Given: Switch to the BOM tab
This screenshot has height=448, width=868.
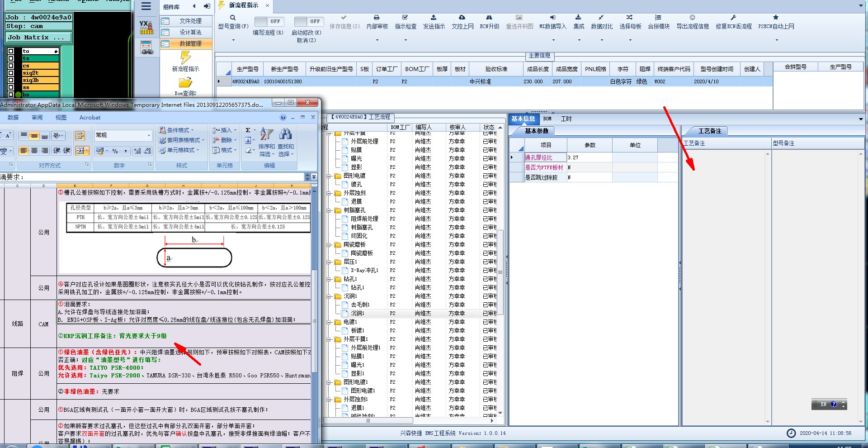Looking at the screenshot, I should (x=547, y=119).
